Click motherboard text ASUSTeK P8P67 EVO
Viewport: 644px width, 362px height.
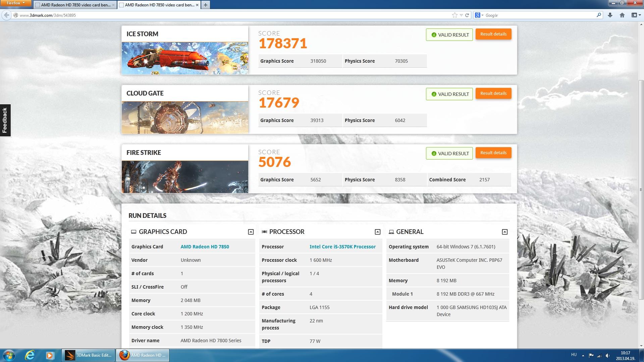tap(469, 263)
